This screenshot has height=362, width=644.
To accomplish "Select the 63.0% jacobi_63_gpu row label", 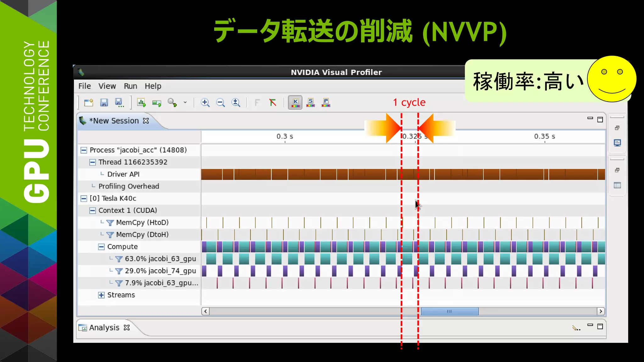I will click(160, 259).
